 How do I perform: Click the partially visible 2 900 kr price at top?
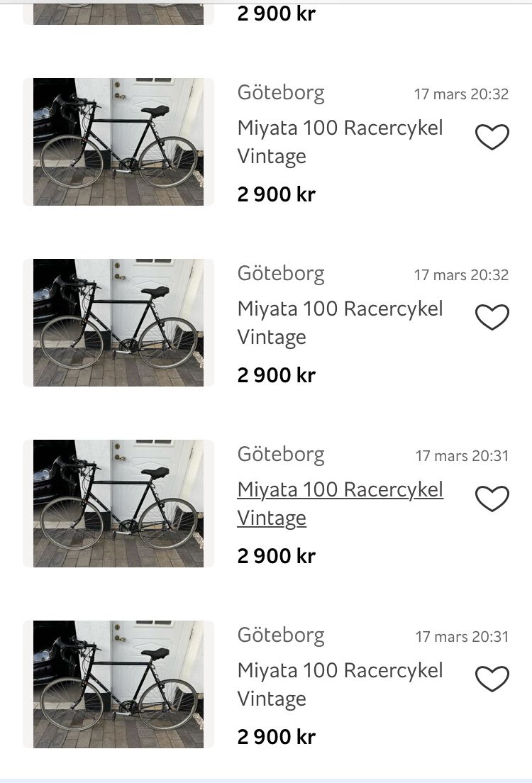point(276,13)
